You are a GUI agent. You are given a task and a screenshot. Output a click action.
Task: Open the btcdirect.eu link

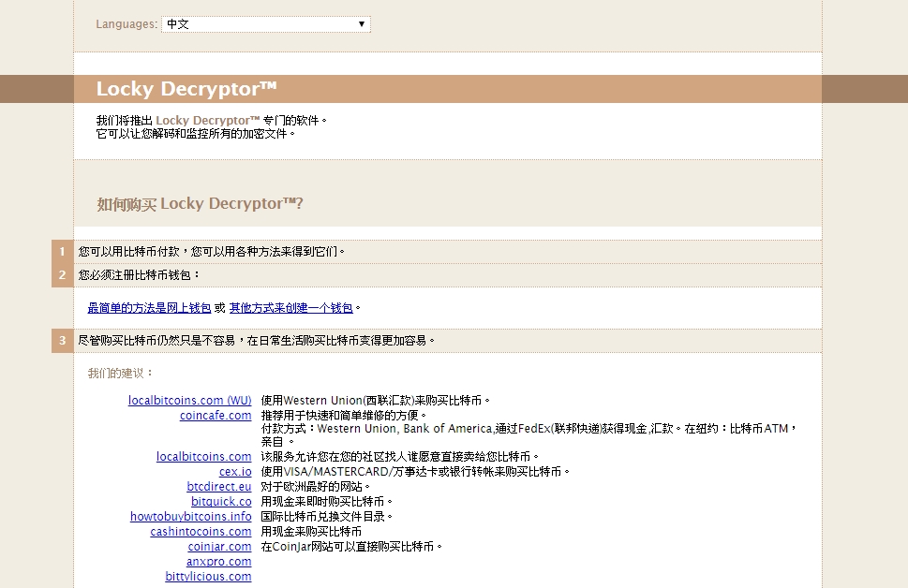[219, 487]
